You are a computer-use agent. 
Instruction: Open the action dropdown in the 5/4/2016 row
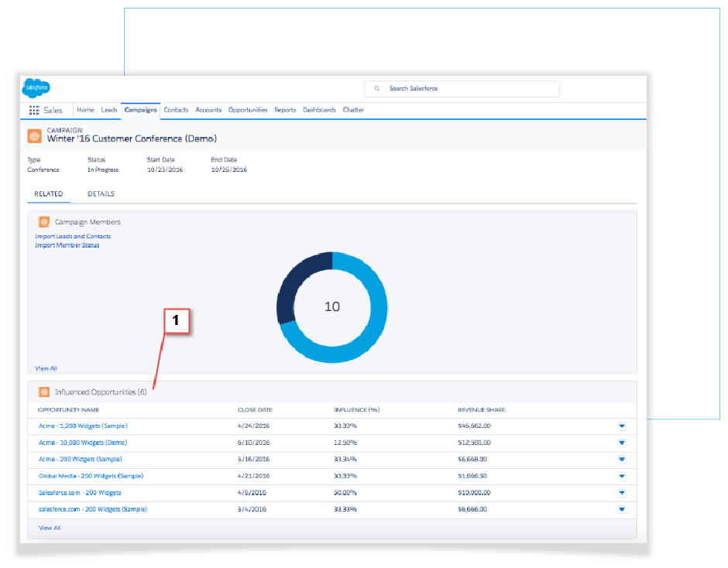(622, 510)
